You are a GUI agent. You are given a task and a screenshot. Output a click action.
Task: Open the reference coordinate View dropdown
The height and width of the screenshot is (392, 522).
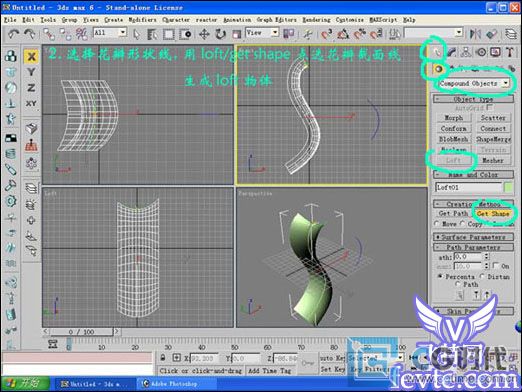[275, 32]
